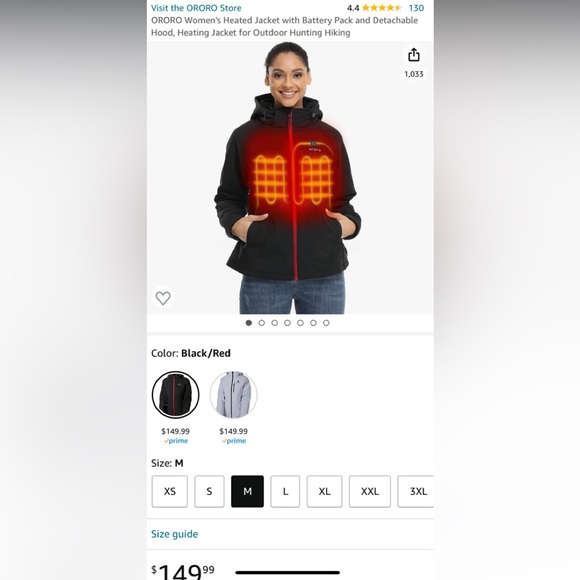Tap the heart icon to save the jacket
Image resolution: width=580 pixels, height=580 pixels.
click(x=163, y=298)
